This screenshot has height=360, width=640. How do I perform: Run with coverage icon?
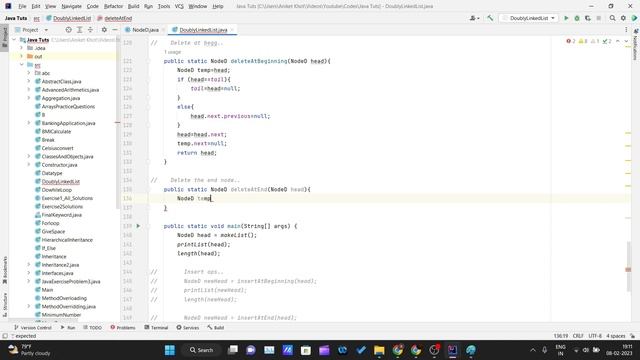[x=588, y=18]
